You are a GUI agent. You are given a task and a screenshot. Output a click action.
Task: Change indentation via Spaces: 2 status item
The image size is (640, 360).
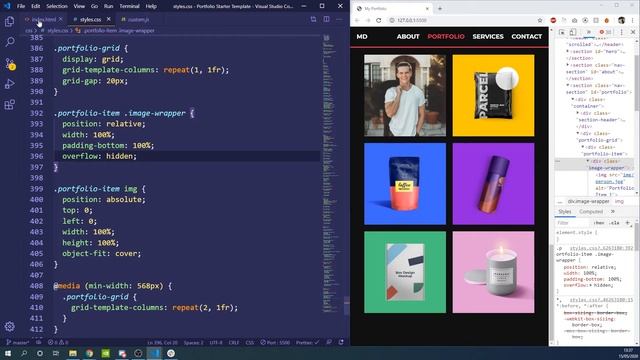(193, 342)
